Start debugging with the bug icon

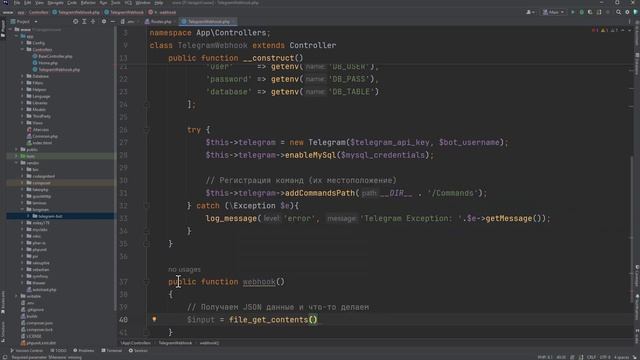pyautogui.click(x=582, y=12)
